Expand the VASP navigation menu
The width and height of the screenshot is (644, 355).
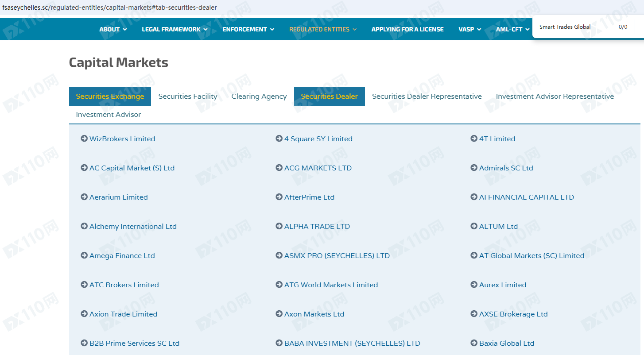(469, 29)
